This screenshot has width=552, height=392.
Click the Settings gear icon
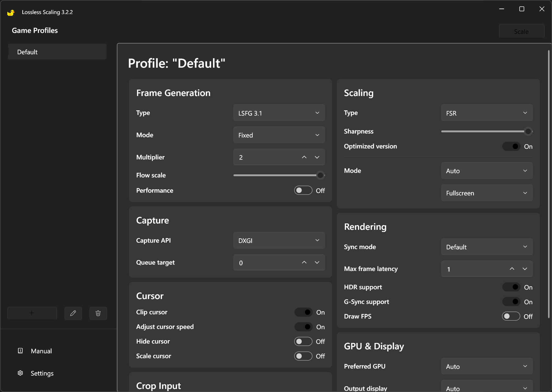pyautogui.click(x=20, y=373)
